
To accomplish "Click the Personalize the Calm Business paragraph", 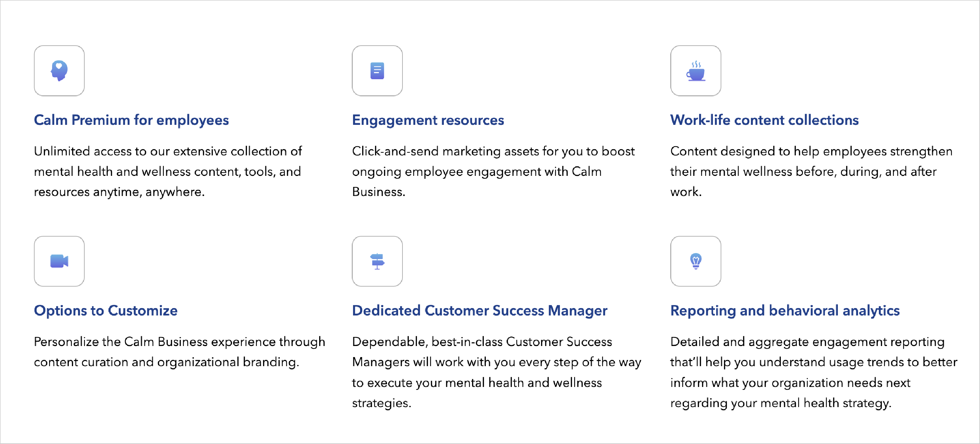I will (x=179, y=352).
